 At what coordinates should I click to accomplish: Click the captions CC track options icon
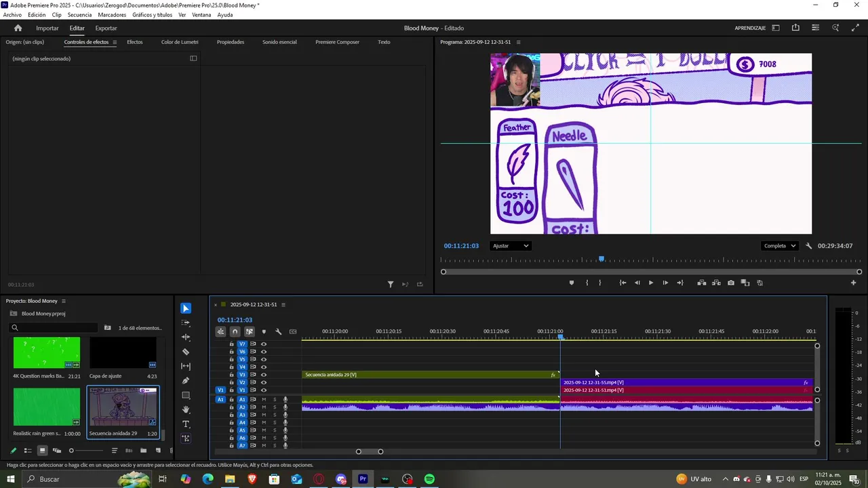tap(293, 331)
